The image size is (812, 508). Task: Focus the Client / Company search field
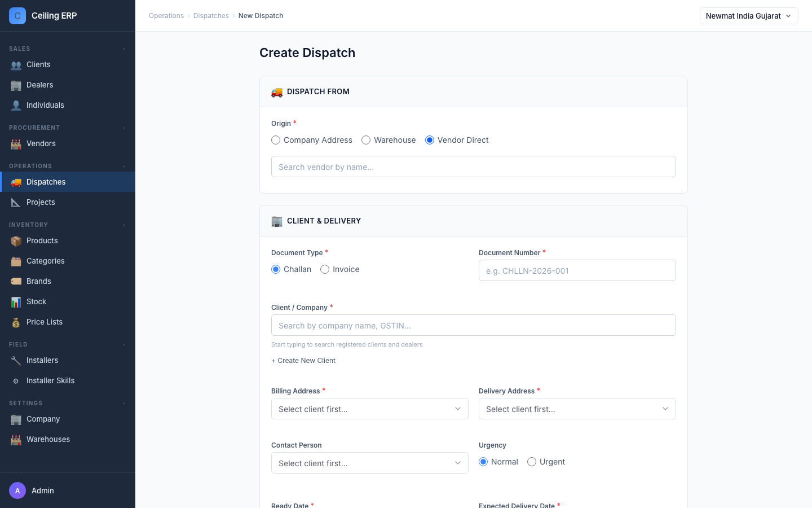(x=474, y=325)
